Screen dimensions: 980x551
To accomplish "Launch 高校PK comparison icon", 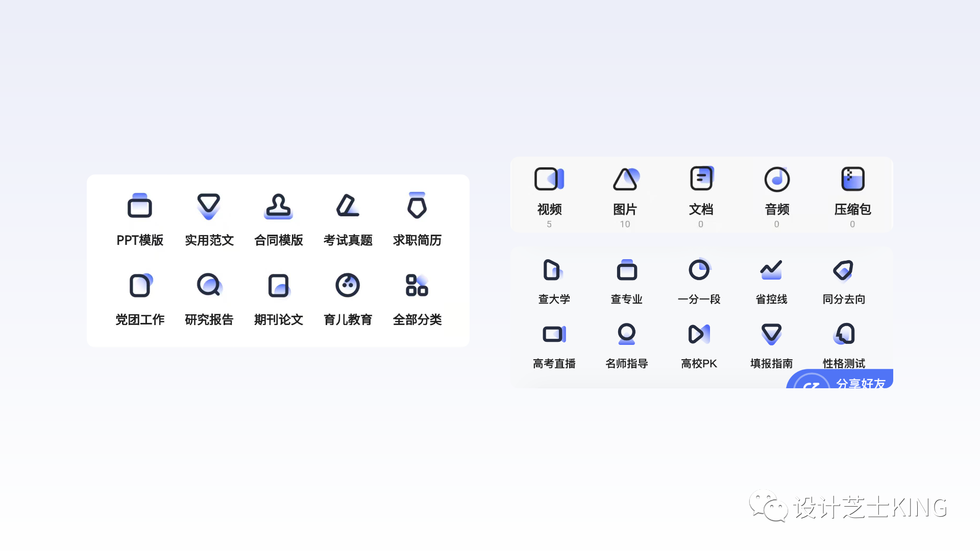I will tap(699, 334).
